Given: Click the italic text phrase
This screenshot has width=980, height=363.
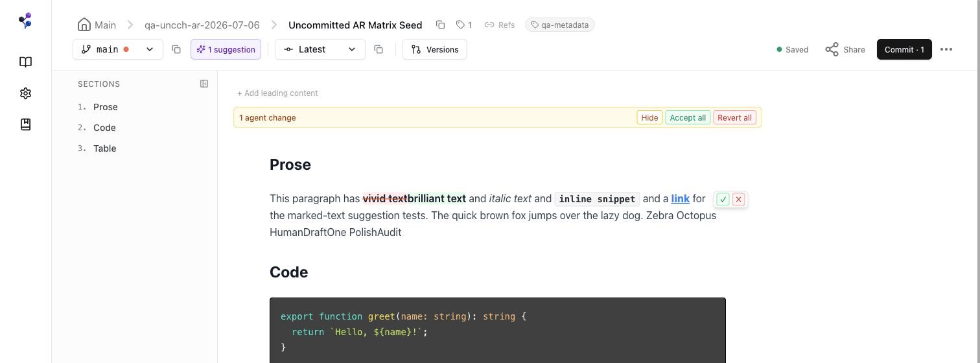Looking at the screenshot, I should pos(510,199).
